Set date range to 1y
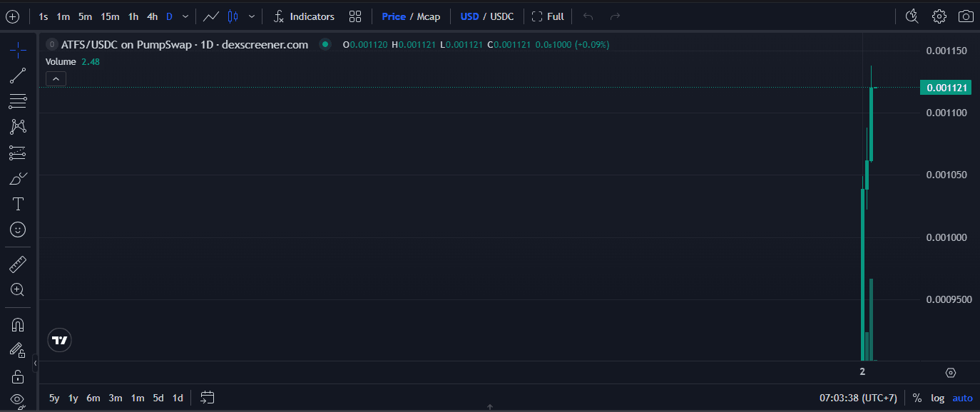This screenshot has height=412, width=980. point(73,398)
